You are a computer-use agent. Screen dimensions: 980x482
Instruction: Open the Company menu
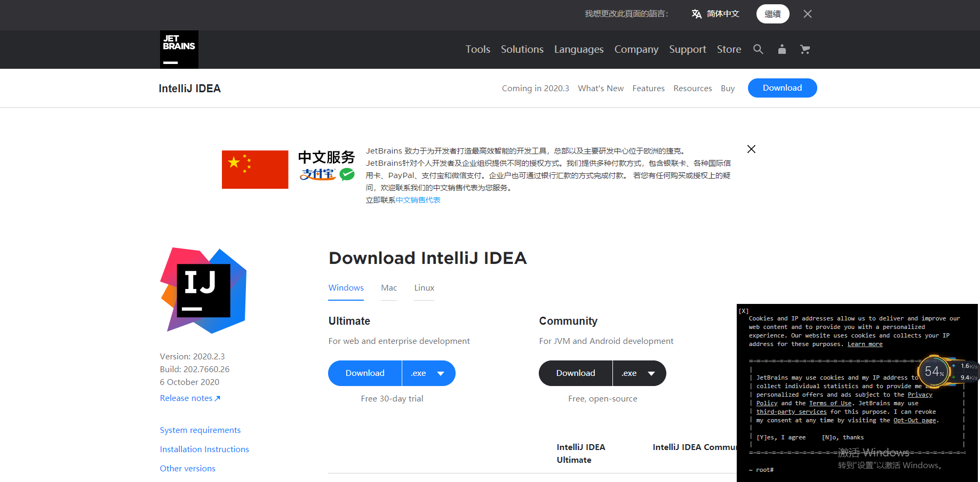click(x=636, y=49)
